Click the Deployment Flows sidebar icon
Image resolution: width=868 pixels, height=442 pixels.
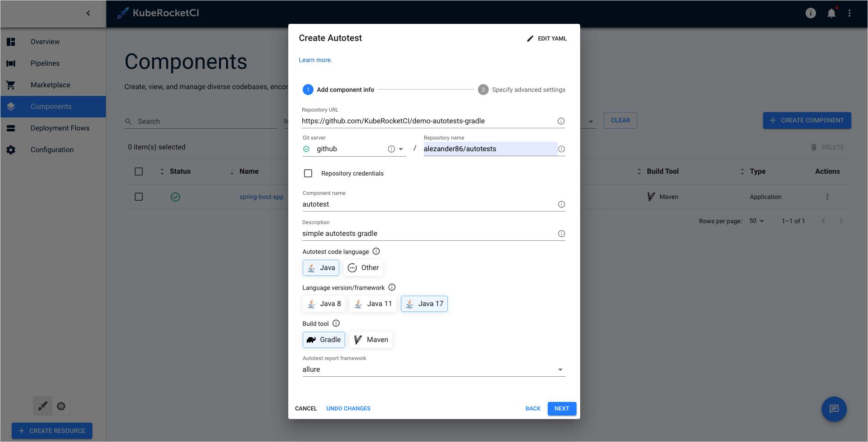(x=11, y=128)
